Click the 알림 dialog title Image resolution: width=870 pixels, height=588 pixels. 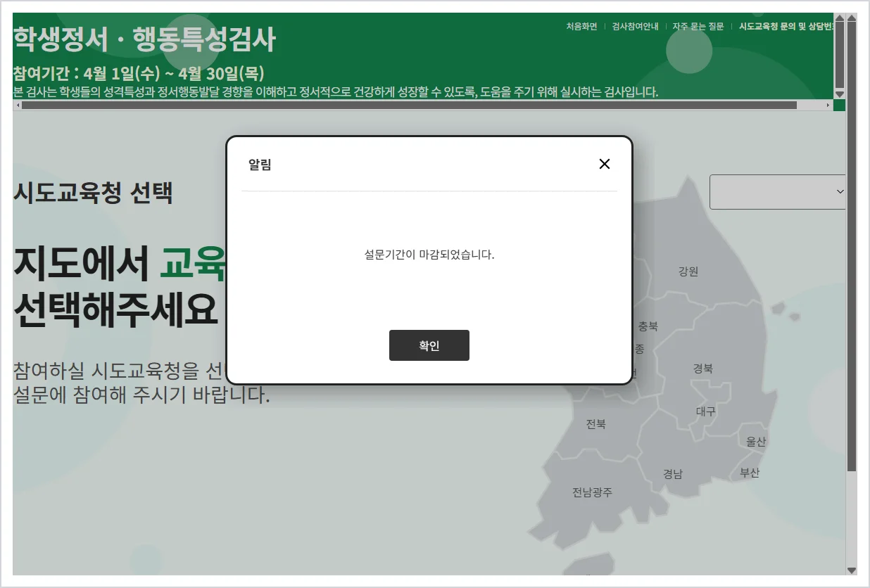click(x=260, y=165)
